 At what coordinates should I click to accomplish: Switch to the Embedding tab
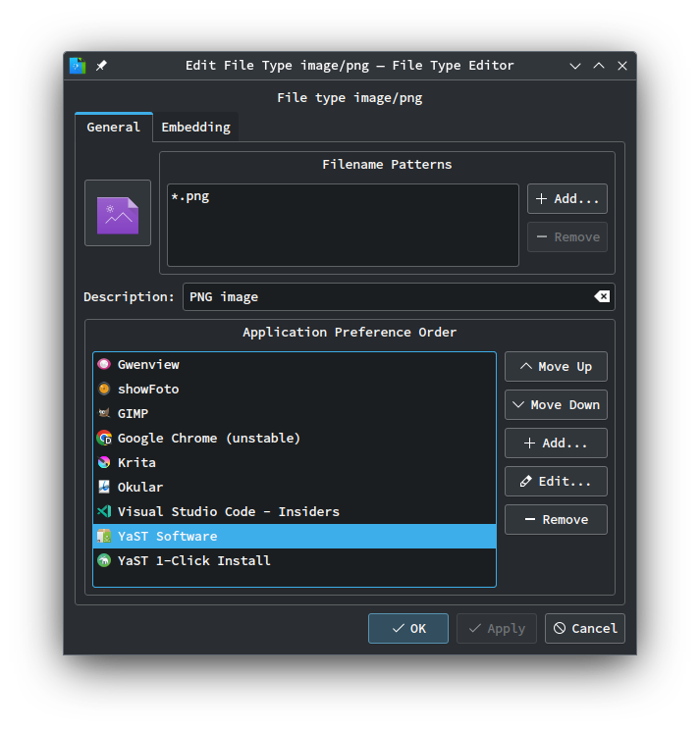pyautogui.click(x=195, y=128)
